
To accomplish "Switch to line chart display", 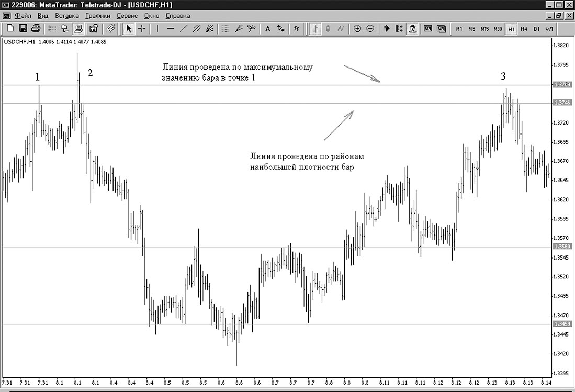I will [x=341, y=28].
